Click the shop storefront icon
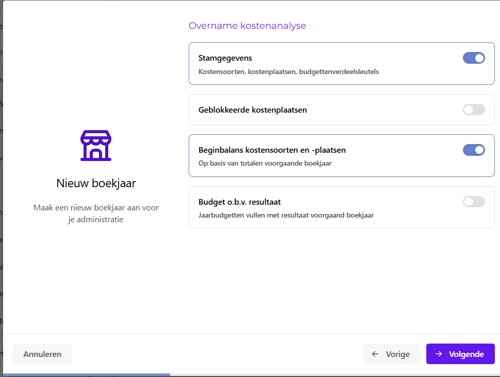The image size is (500, 377). pyautogui.click(x=96, y=145)
